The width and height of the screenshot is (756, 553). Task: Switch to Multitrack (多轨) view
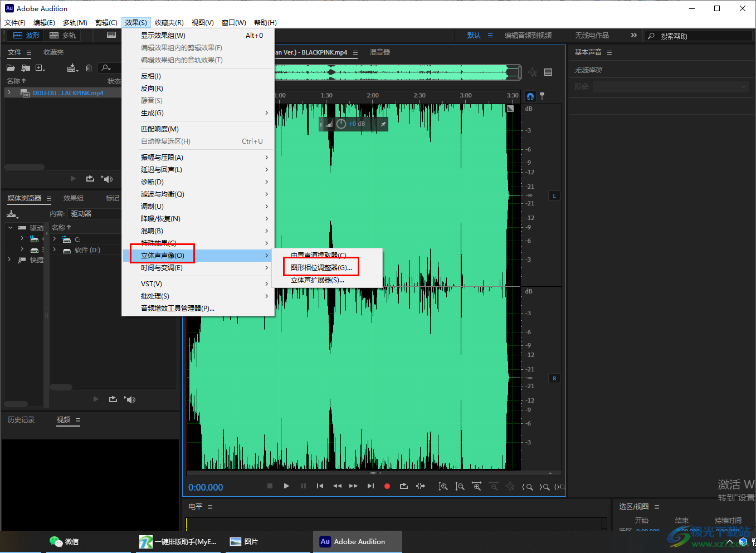tap(62, 35)
